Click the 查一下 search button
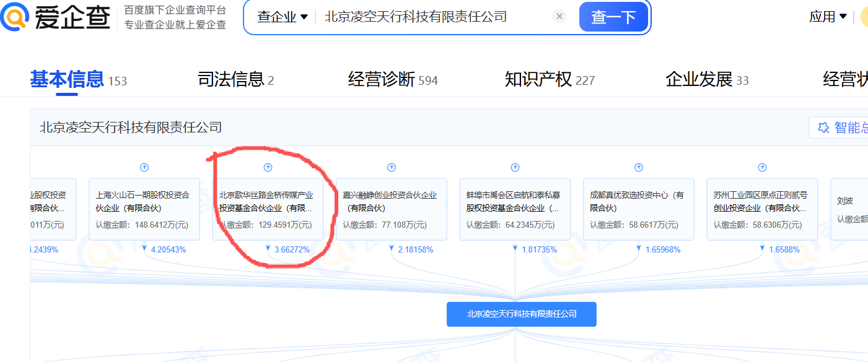The image size is (868, 362). tap(613, 17)
